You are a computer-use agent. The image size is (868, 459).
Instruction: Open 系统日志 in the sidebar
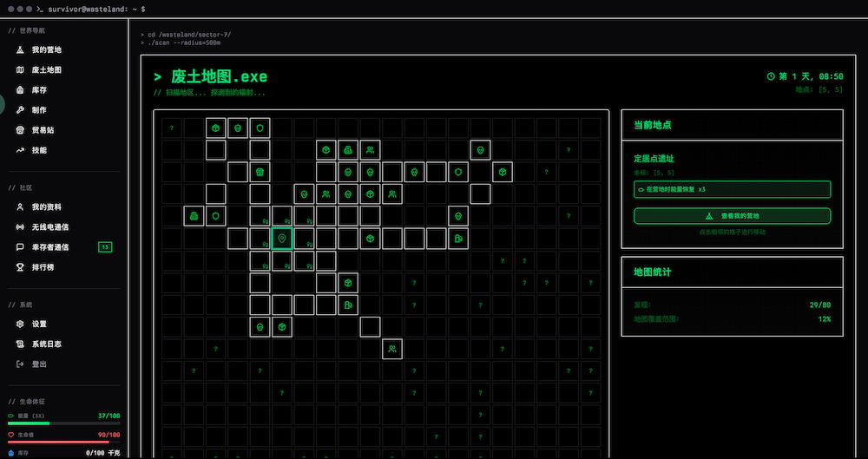point(46,344)
